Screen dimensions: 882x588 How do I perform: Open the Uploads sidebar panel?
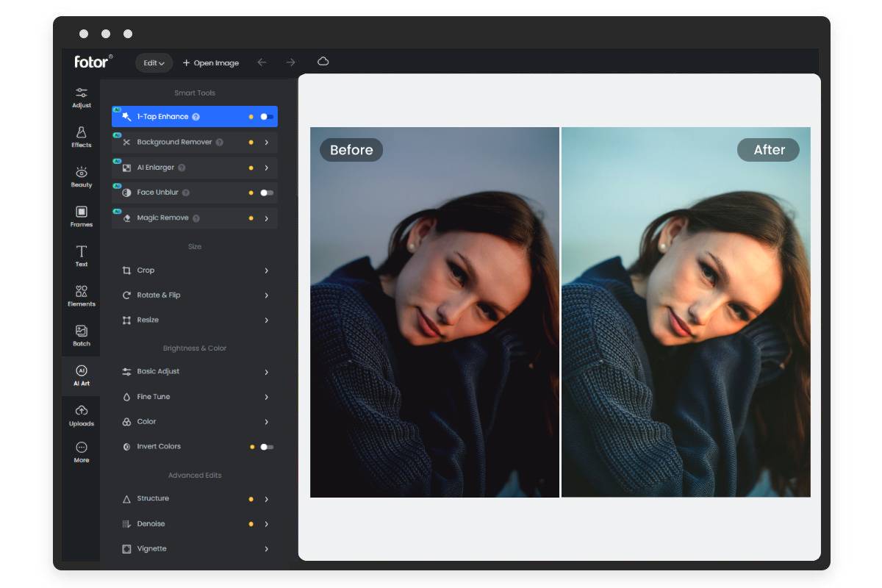82,416
